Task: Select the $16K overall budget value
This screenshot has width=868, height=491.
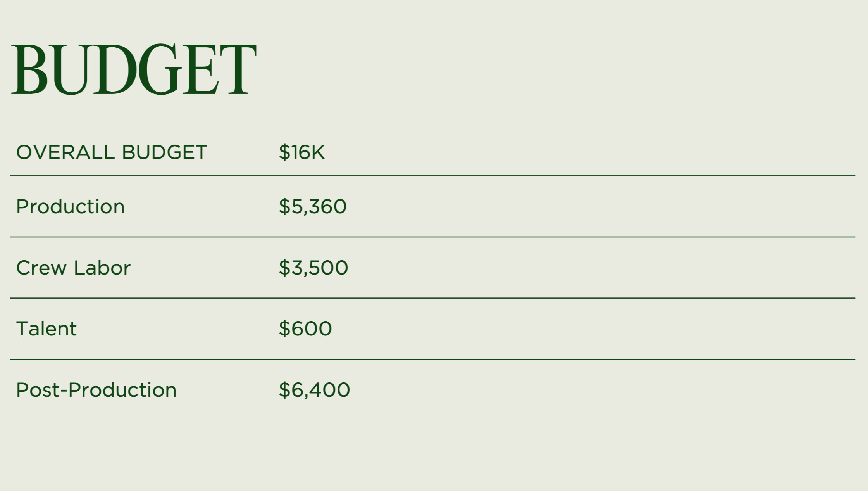Action: (301, 152)
